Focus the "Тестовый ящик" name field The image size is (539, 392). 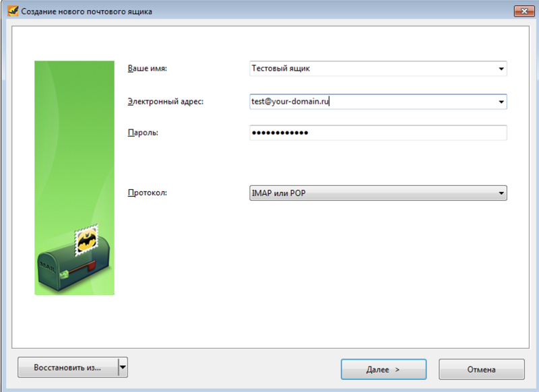tap(371, 69)
